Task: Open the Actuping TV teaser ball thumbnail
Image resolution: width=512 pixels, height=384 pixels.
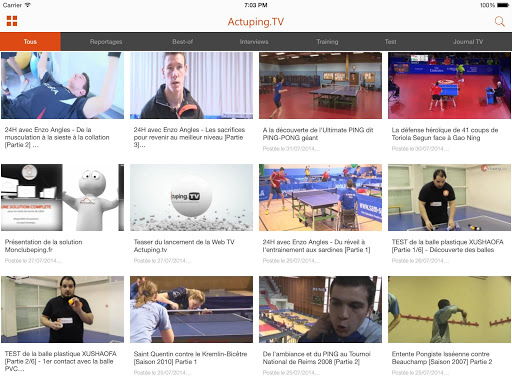Action: [x=191, y=197]
